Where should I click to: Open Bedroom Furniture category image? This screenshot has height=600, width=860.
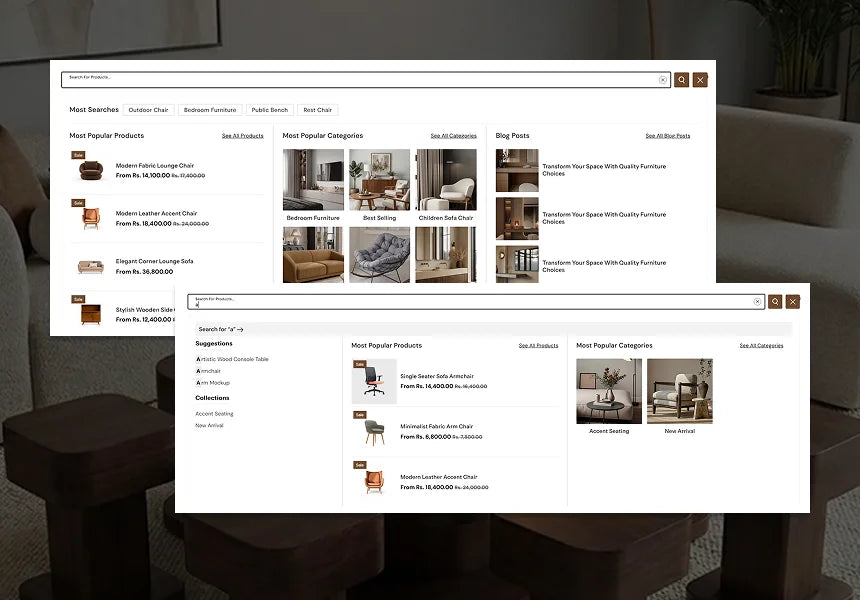[313, 179]
